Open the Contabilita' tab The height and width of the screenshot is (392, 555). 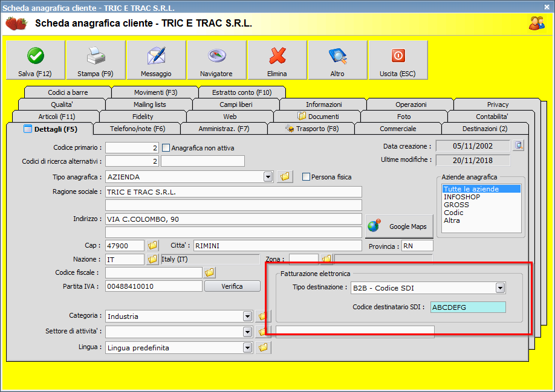point(492,117)
